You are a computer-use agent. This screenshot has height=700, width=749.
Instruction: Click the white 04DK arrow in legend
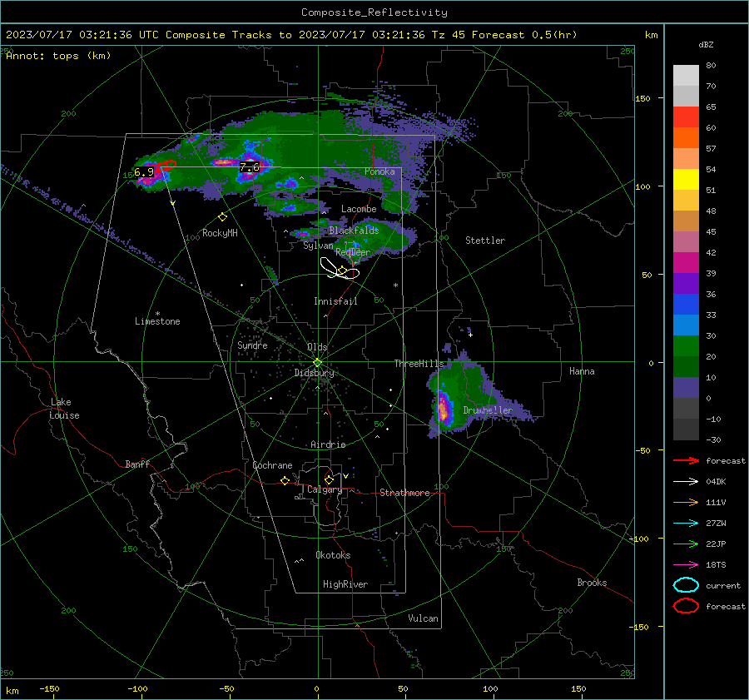[686, 482]
